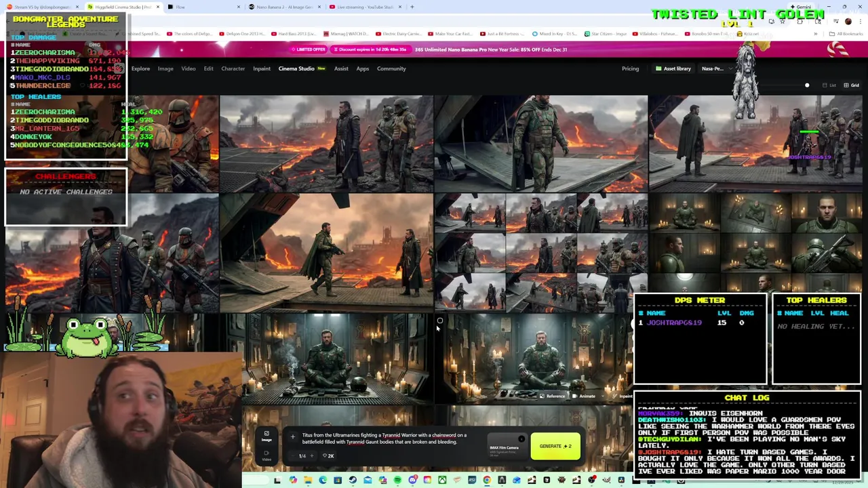Viewport: 868px width, 488px height.
Task: Open IMAX Film Camera settings card
Action: click(507, 446)
